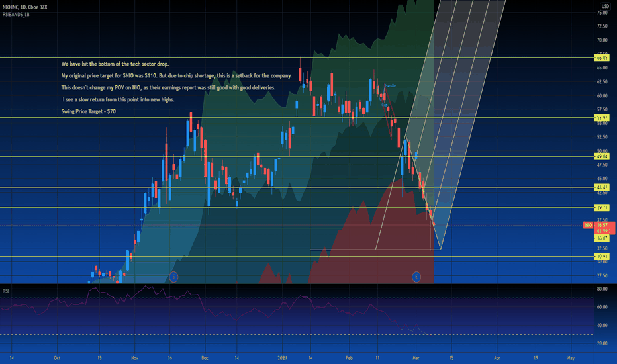Click the 'Handle' pattern label
Screen dimensions: 617x364
[x=390, y=85]
